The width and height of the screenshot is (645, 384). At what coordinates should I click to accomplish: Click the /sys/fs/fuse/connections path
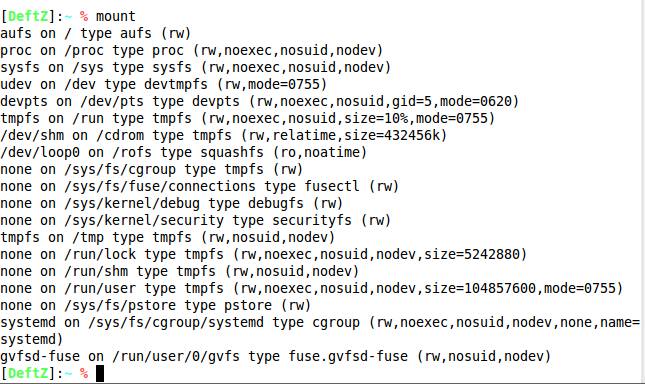(160, 186)
